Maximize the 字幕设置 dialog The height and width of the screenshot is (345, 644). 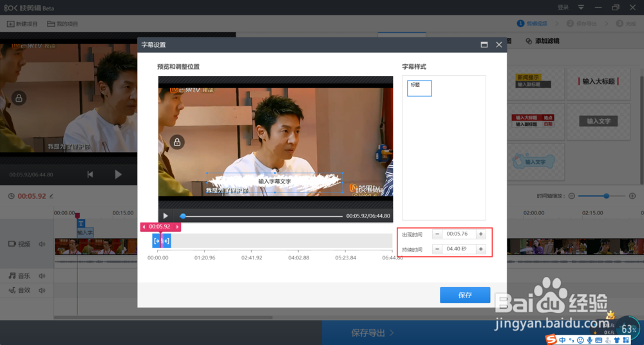click(x=484, y=44)
